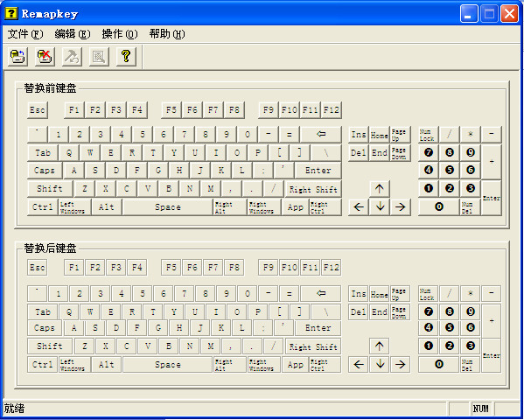Click the Remapkey title bar app icon
The width and height of the screenshot is (524, 420).
click(x=11, y=14)
